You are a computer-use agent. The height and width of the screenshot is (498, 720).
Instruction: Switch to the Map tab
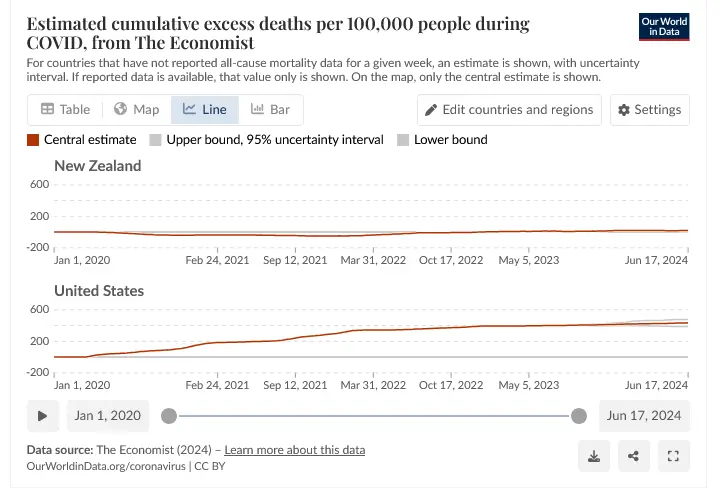coord(136,110)
